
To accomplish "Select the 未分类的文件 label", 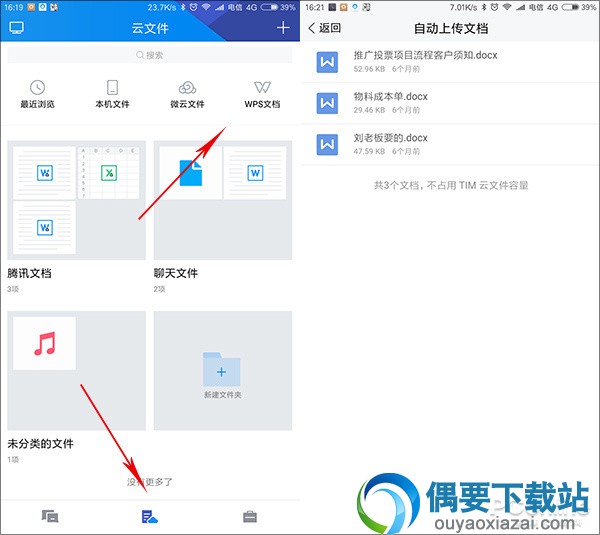I will [x=40, y=444].
